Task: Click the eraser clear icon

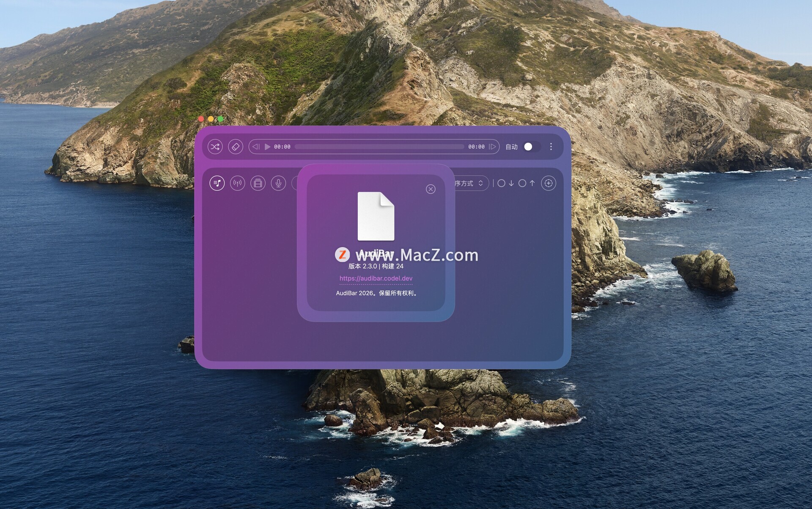Action: pyautogui.click(x=236, y=147)
